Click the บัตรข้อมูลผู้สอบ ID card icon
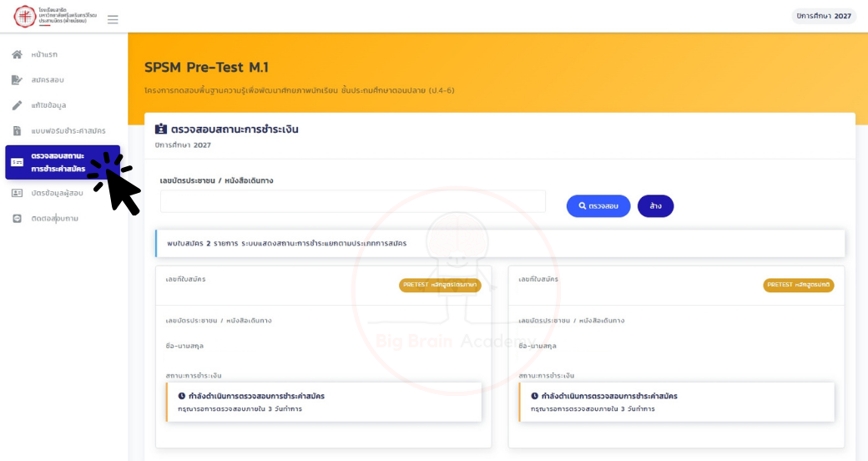 (x=18, y=193)
